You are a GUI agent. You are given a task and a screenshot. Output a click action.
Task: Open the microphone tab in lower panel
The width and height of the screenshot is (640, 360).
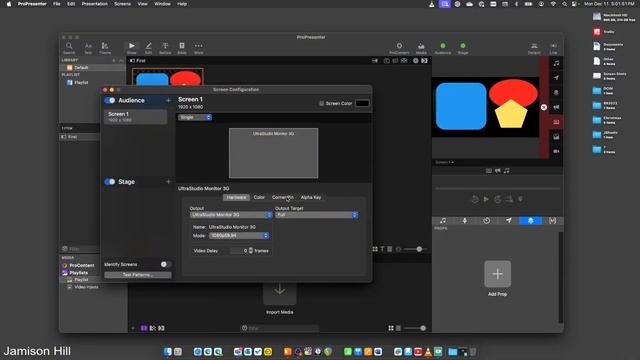click(x=464, y=220)
